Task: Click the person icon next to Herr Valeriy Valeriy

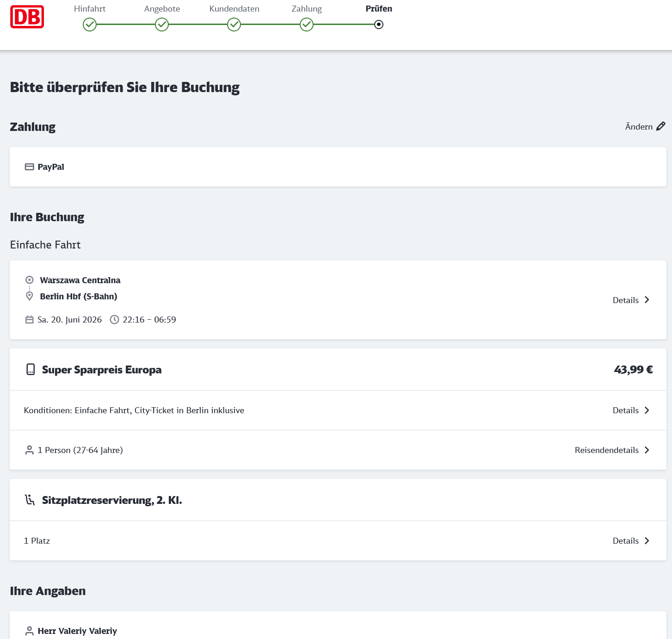Action: (29, 631)
